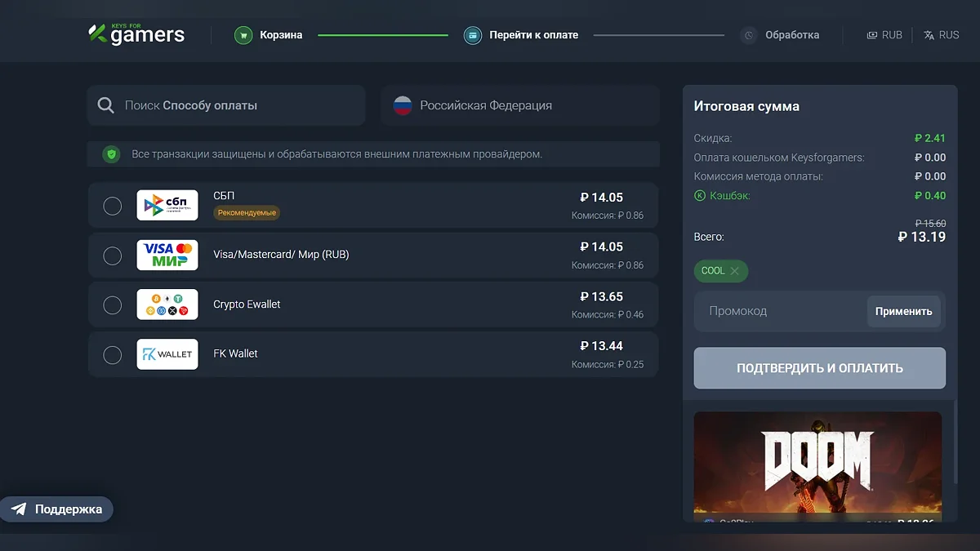Click ПОДТВЕРДИТЬ И ОПЛАТИТЬ button

(820, 368)
